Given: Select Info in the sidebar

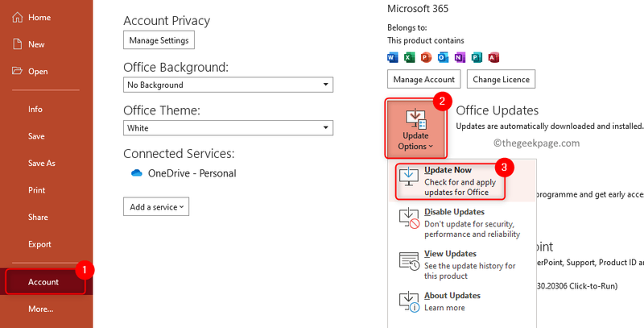Looking at the screenshot, I should (x=35, y=109).
